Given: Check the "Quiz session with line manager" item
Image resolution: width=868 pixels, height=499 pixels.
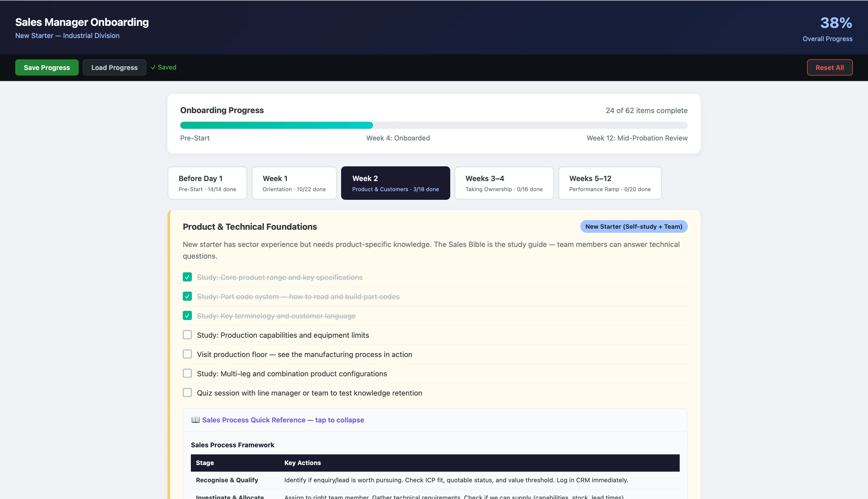Looking at the screenshot, I should [x=187, y=393].
